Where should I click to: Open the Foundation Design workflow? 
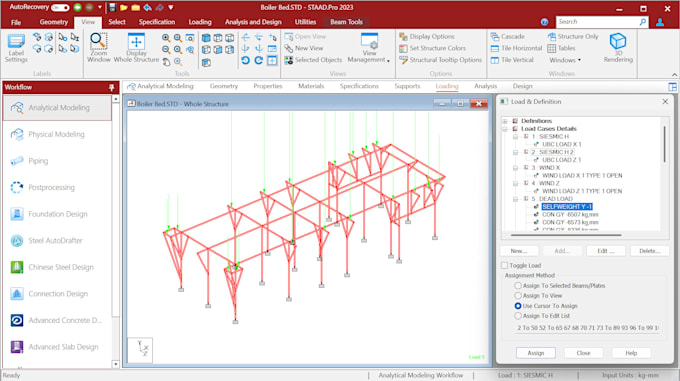57,214
